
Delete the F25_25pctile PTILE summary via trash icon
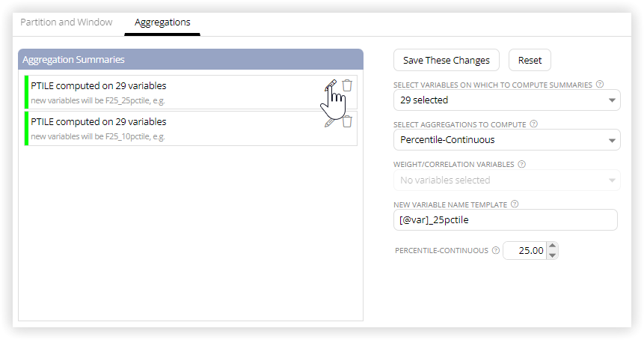pos(347,85)
